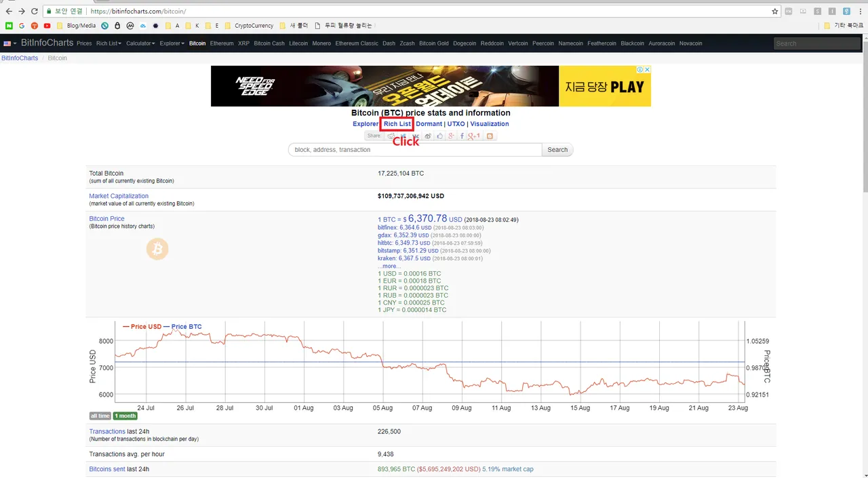Open the Chrome three-dot menu
868x478 pixels.
click(861, 12)
